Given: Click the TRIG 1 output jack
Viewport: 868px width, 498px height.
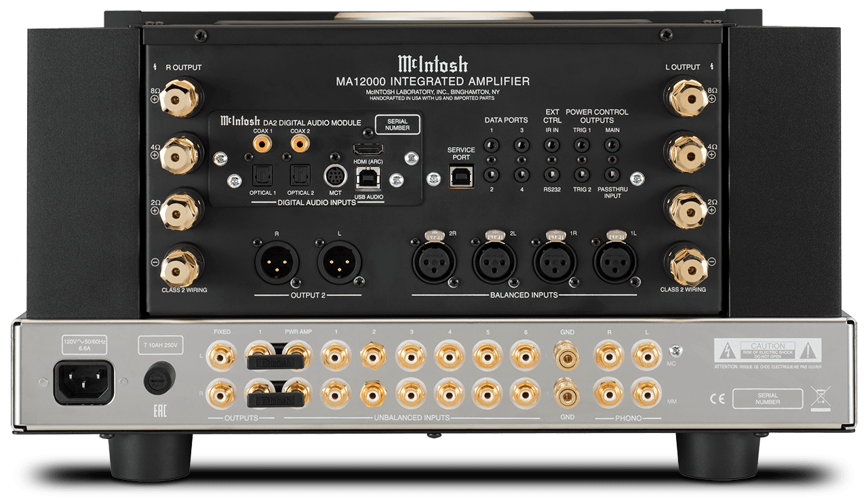Looking at the screenshot, I should pyautogui.click(x=582, y=144).
